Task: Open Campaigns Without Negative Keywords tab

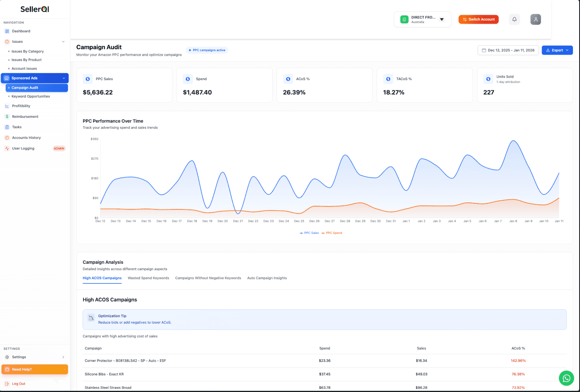Action: point(208,278)
